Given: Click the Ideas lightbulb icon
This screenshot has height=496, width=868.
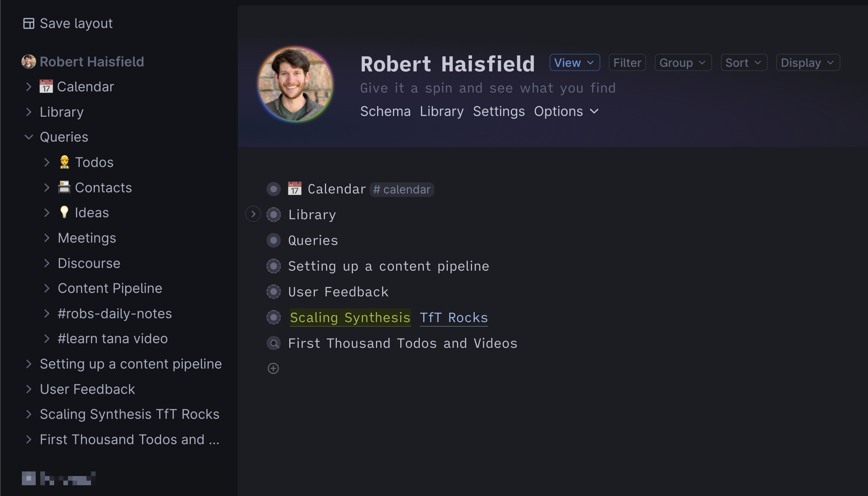Looking at the screenshot, I should click(x=64, y=212).
